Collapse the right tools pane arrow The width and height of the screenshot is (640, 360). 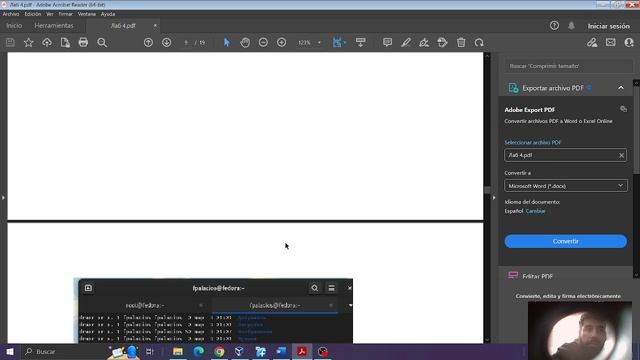pos(494,198)
